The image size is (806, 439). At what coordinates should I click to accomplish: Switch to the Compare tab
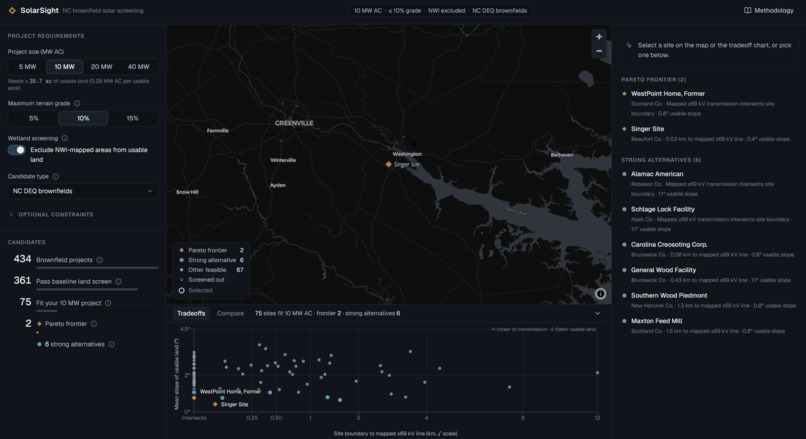click(x=230, y=313)
